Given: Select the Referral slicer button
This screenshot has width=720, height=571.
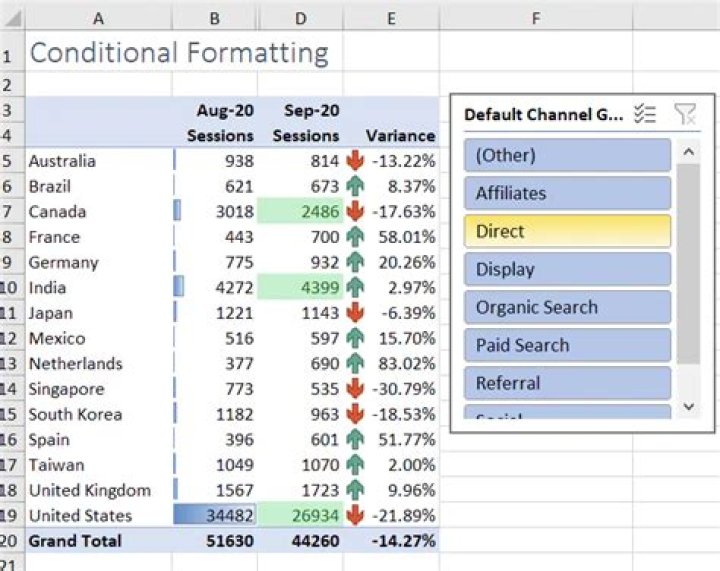Looking at the screenshot, I should coord(567,383).
